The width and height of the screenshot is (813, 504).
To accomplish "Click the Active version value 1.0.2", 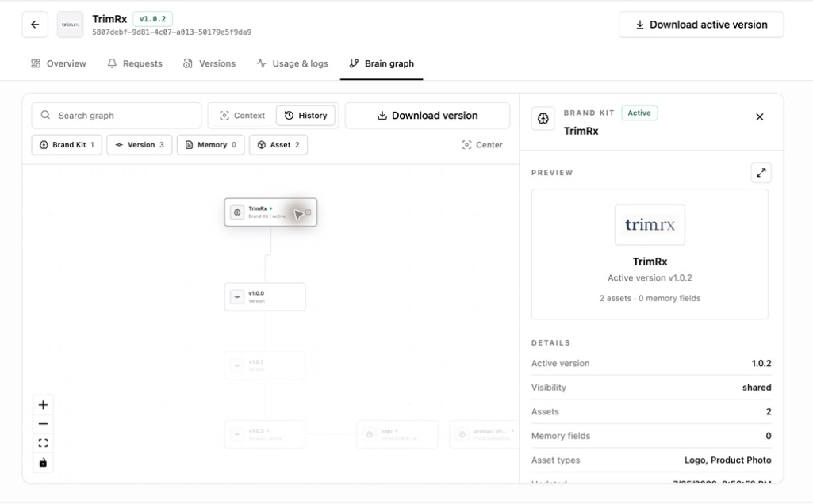I will pos(761,363).
